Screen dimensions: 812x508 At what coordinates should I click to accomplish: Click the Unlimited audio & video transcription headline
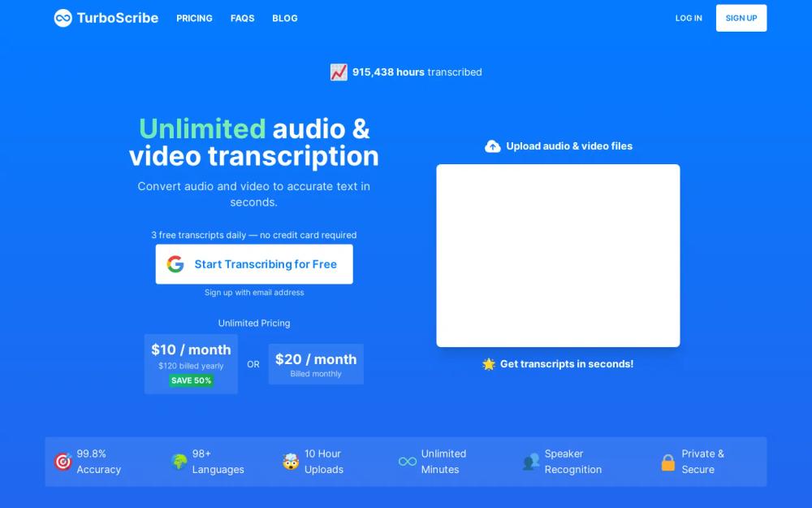click(253, 142)
